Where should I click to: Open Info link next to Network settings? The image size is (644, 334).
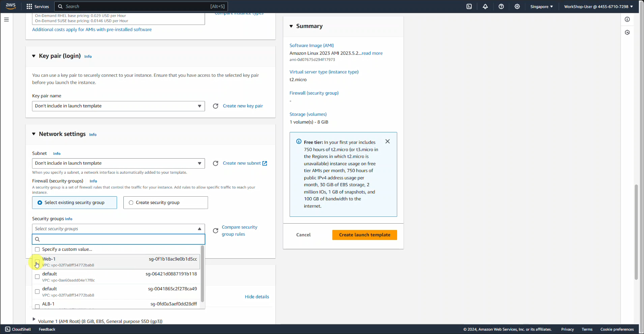pyautogui.click(x=93, y=135)
